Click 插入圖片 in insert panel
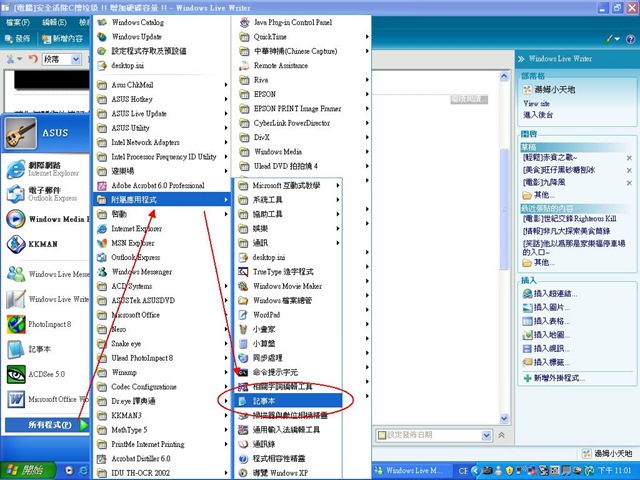Image resolution: width=640 pixels, height=480 pixels. click(x=547, y=307)
